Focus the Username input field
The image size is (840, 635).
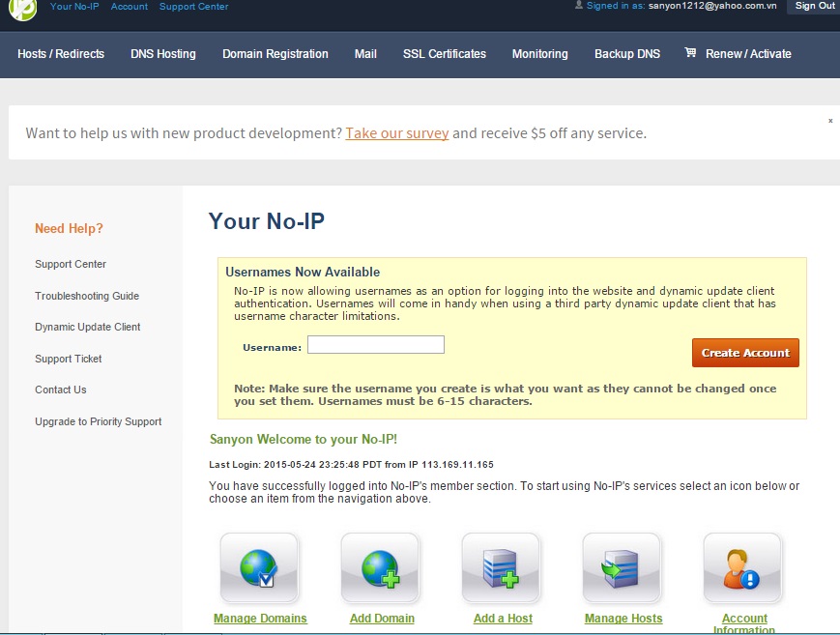(x=376, y=344)
